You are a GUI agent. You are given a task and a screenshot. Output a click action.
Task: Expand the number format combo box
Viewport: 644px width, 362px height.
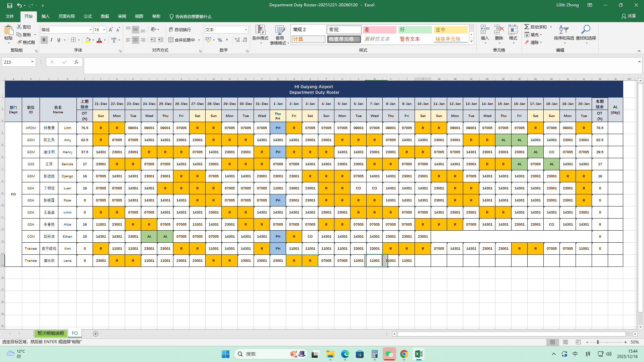point(246,30)
